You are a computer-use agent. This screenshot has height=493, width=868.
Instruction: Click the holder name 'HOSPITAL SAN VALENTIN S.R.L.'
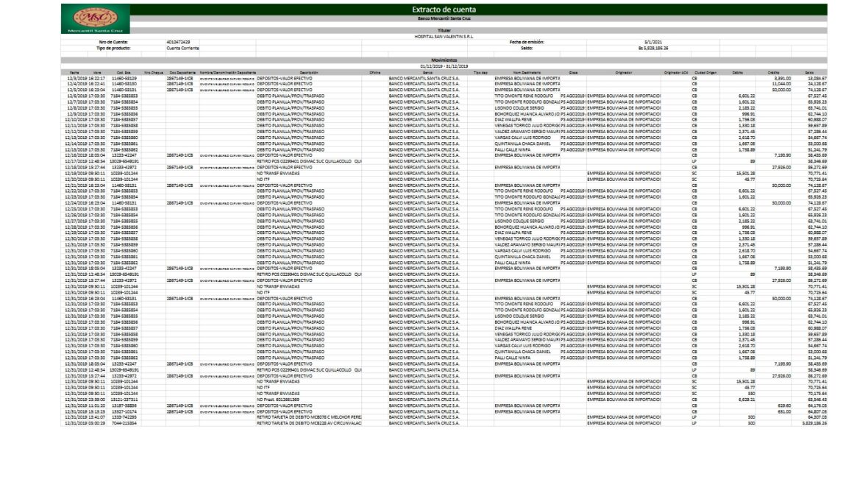(444, 37)
